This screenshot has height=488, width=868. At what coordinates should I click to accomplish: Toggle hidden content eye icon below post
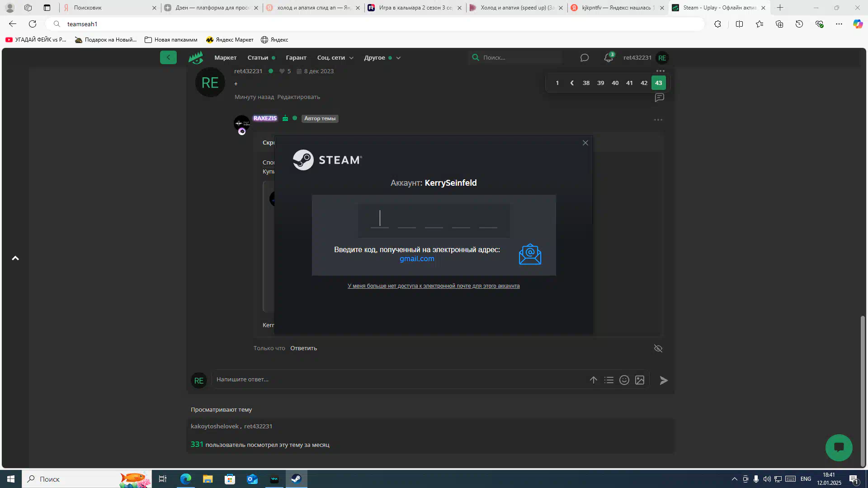(x=658, y=348)
